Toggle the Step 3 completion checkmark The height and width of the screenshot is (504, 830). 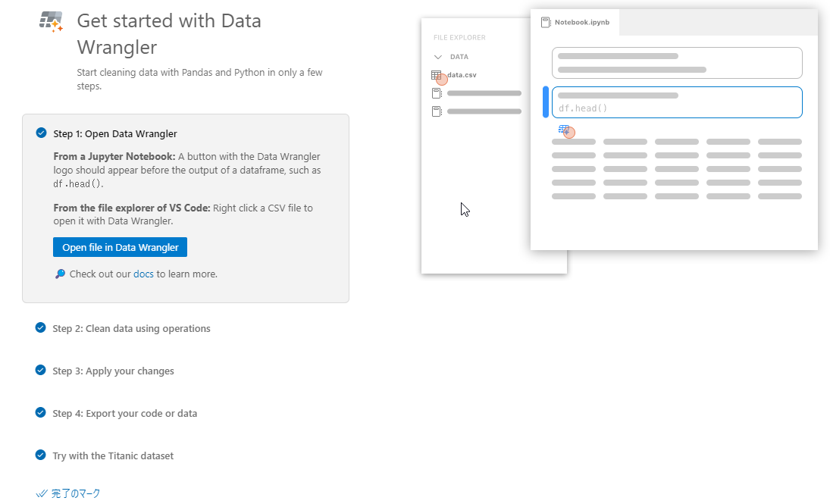pyautogui.click(x=40, y=371)
